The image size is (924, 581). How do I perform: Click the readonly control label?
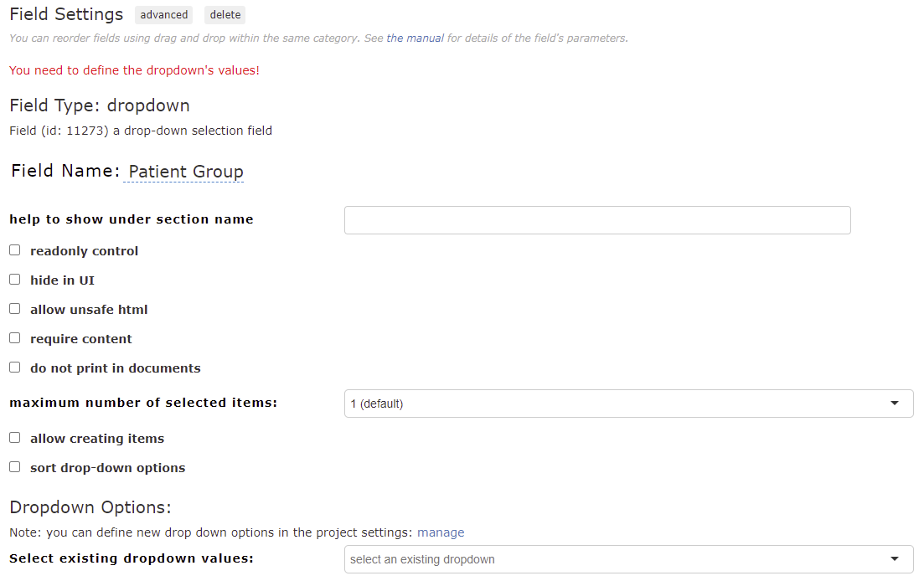(85, 251)
